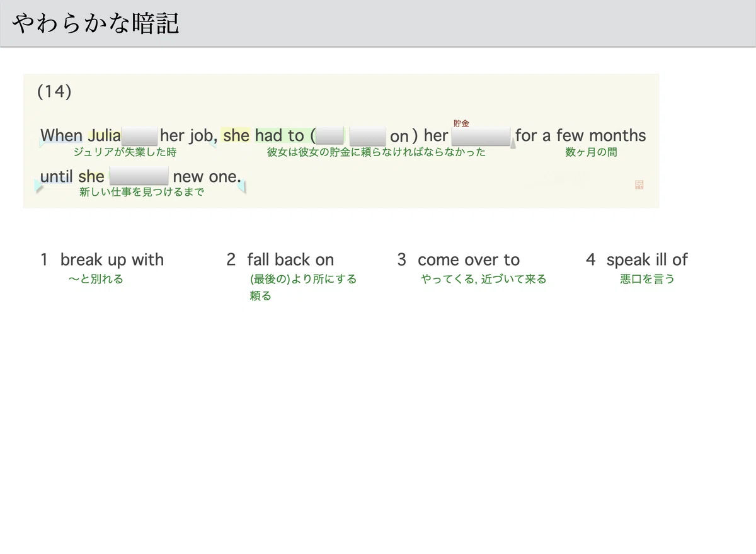Viewport: 756px width, 554px height.
Task: Click the translation ジュリアが失業した時
Action: tap(125, 152)
